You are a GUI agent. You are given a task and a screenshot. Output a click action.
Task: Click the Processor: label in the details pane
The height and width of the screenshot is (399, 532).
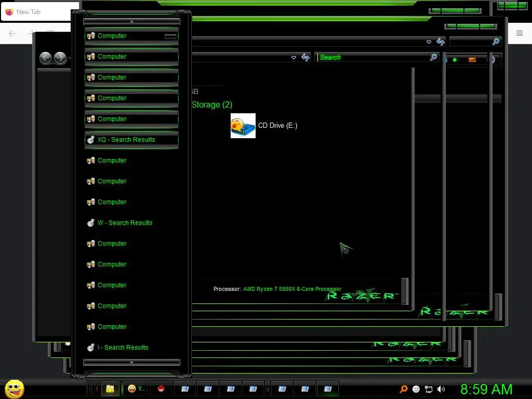(227, 289)
